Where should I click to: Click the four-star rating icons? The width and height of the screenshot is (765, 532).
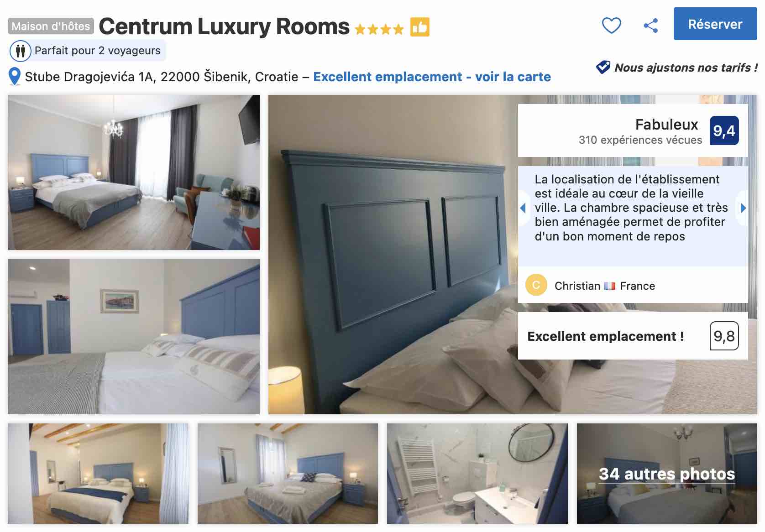[x=379, y=29]
